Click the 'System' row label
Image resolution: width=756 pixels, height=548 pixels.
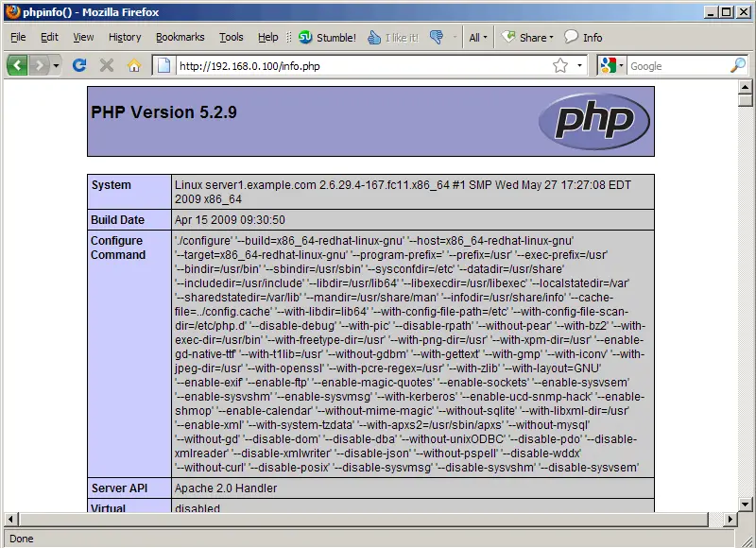click(x=111, y=185)
